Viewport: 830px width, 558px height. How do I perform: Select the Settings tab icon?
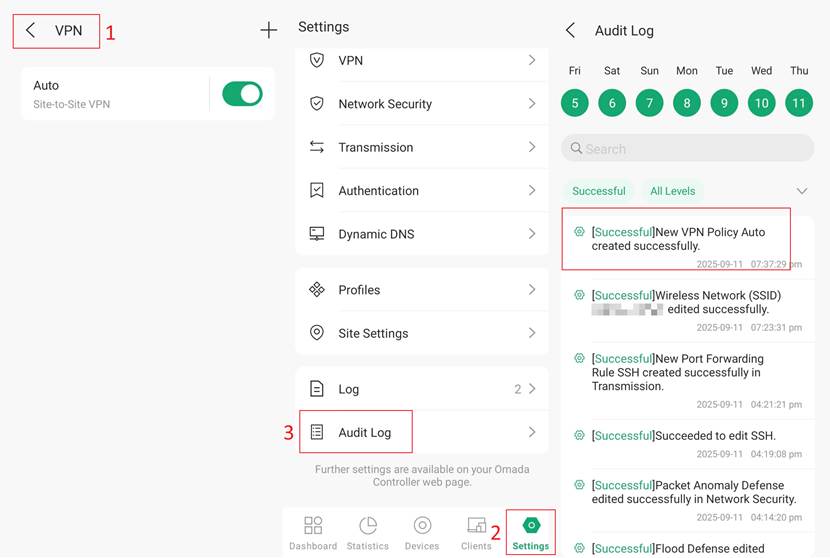[531, 526]
